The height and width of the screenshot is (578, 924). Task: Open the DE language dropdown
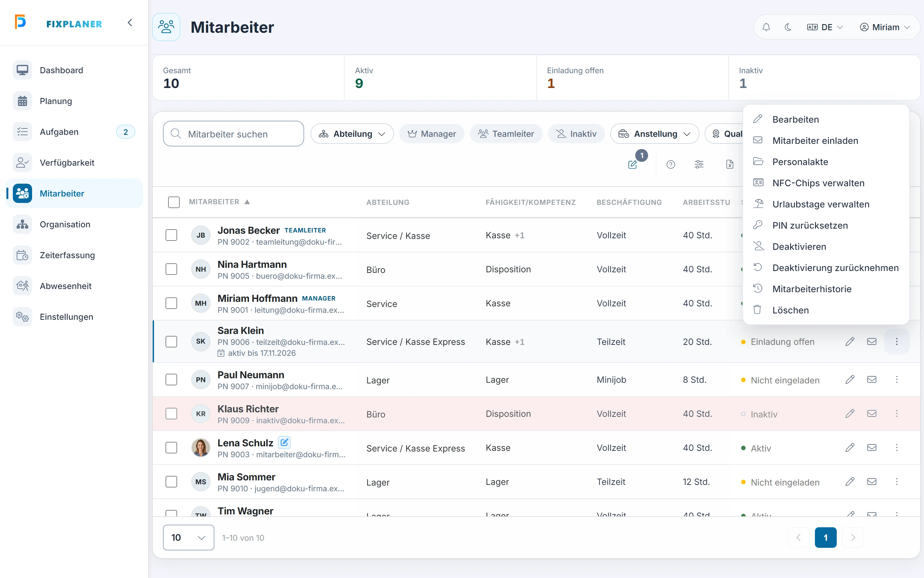[825, 27]
